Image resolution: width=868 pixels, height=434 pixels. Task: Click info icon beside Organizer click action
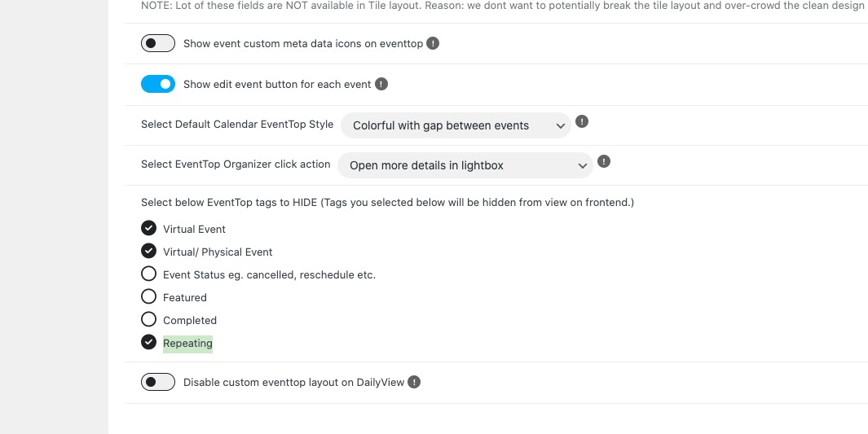pyautogui.click(x=604, y=161)
